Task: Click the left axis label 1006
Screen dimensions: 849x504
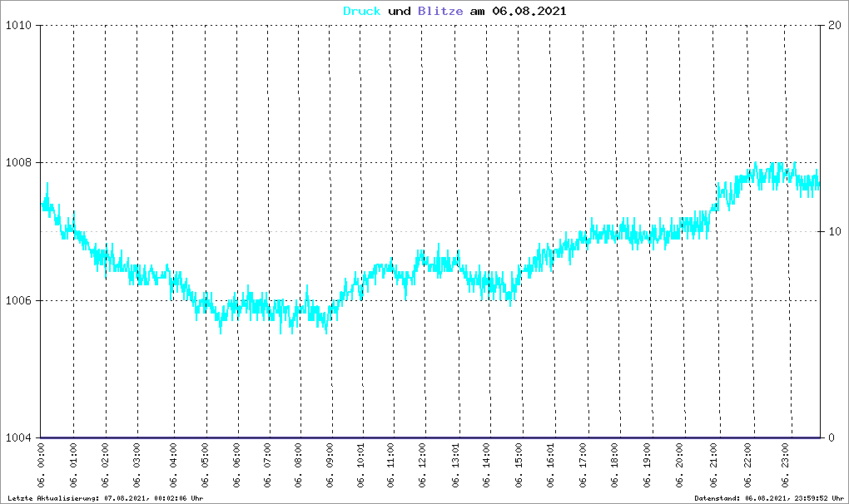Action: click(18, 301)
